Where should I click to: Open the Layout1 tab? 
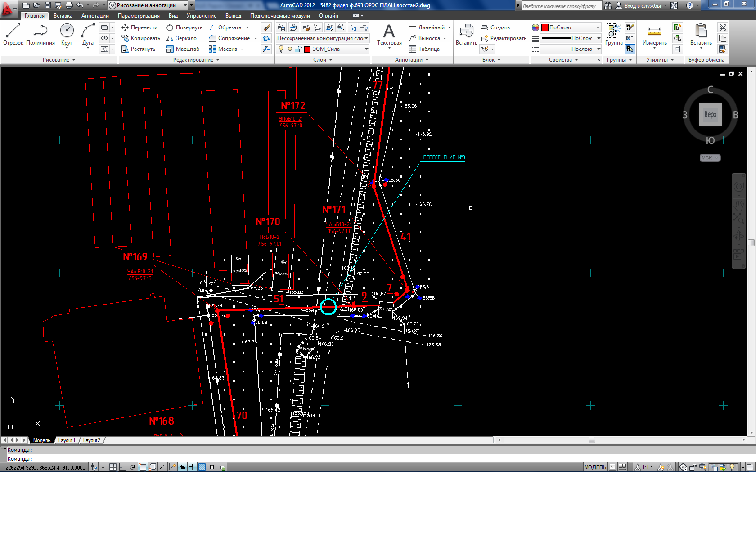coord(67,440)
